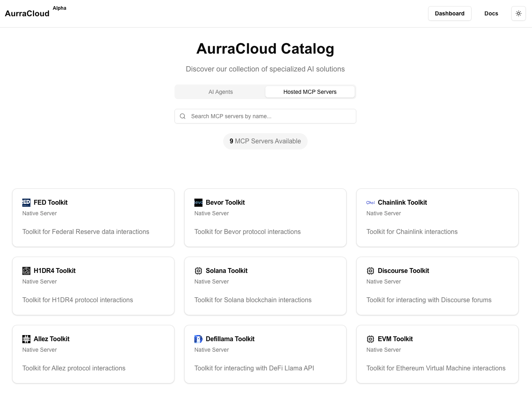Open the Dashboard button
The image size is (532, 396).
[x=450, y=13]
